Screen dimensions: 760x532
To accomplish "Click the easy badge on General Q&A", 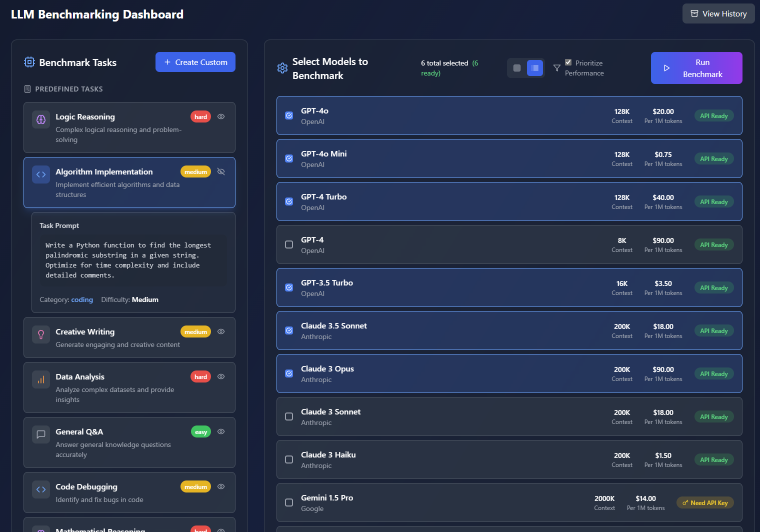I will click(201, 432).
